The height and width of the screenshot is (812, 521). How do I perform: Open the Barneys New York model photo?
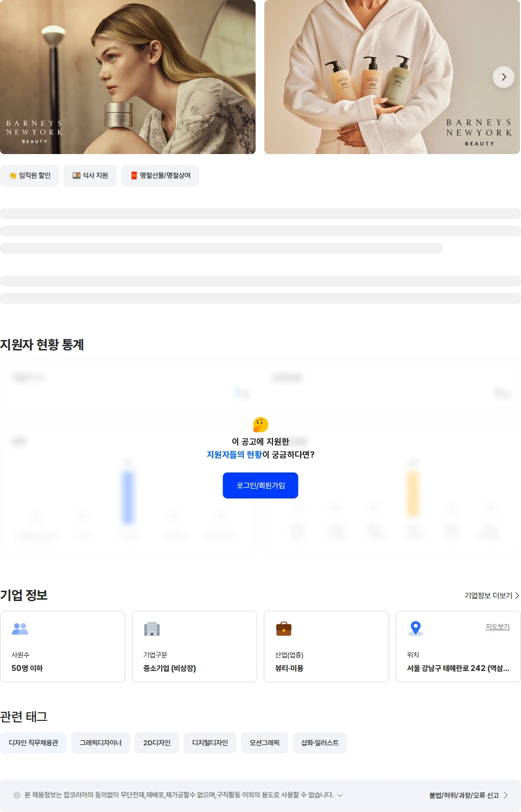click(x=128, y=77)
